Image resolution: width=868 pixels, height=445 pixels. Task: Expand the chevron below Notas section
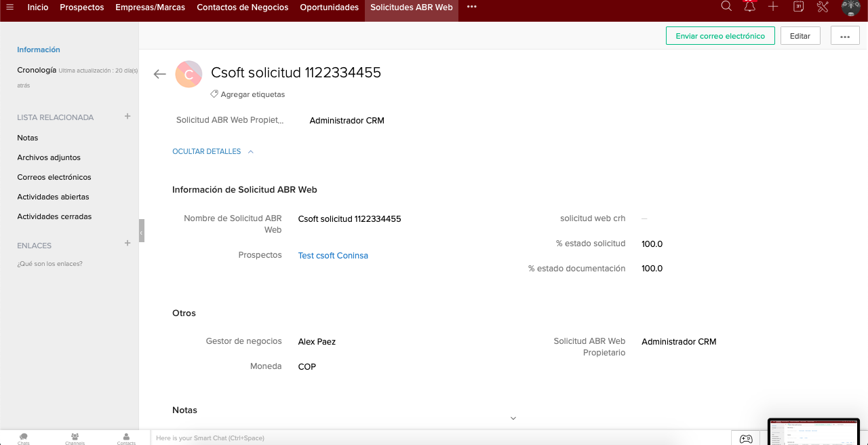pyautogui.click(x=513, y=418)
